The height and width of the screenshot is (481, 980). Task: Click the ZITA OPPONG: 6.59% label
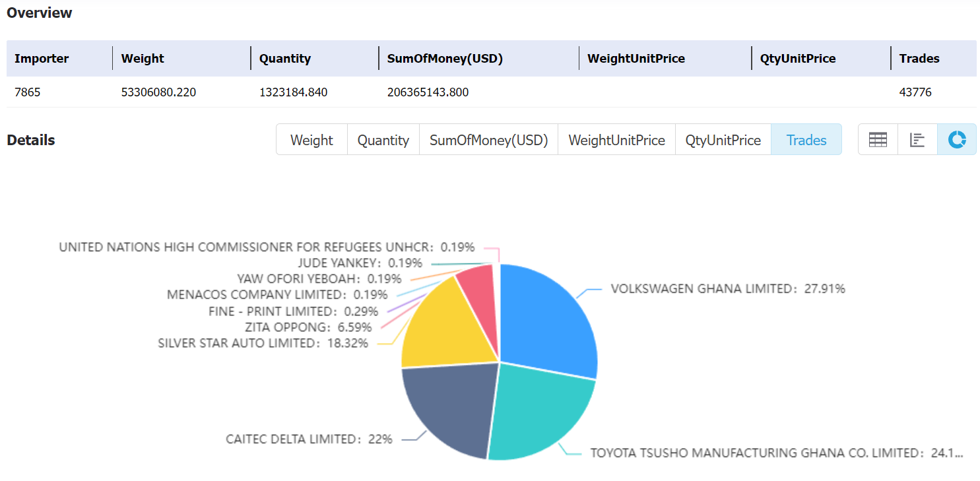308,327
